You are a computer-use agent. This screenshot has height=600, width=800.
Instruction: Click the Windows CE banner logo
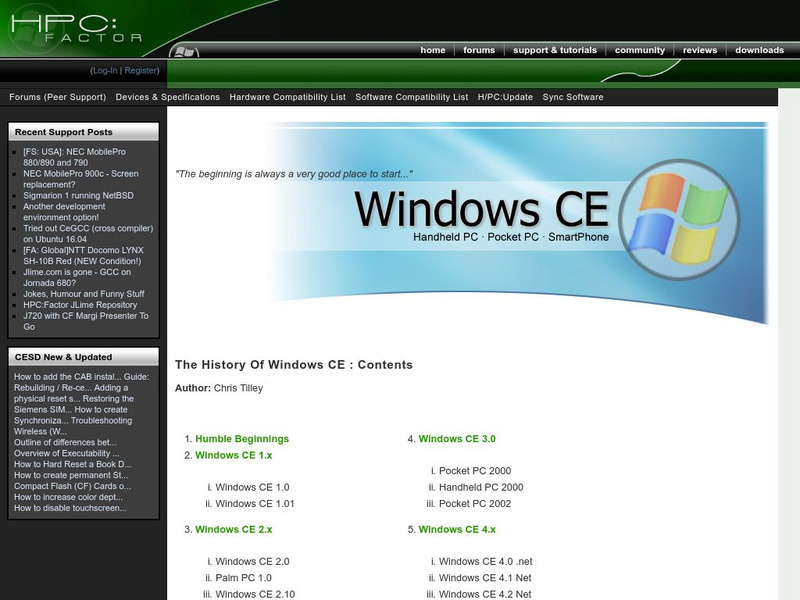pos(679,220)
